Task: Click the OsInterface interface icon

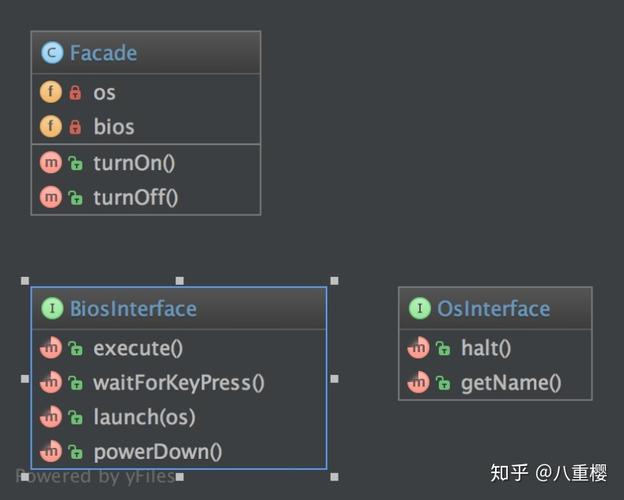Action: 420,308
